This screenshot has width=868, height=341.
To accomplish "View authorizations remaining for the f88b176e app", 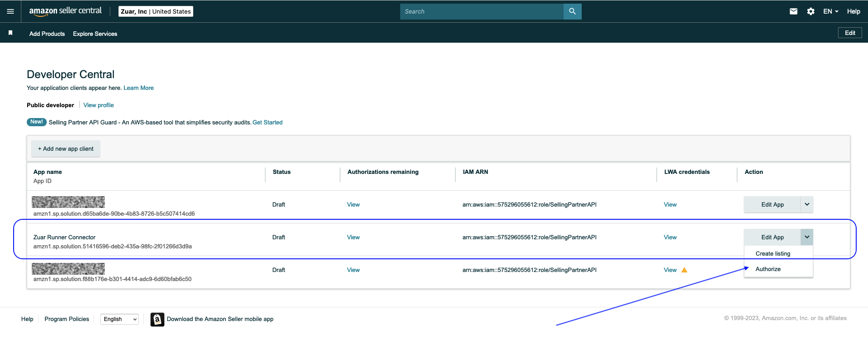I will click(x=353, y=270).
